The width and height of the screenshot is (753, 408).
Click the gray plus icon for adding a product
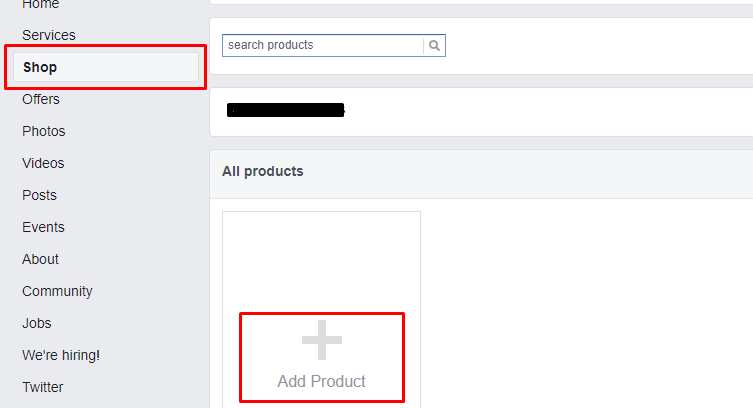tap(322, 340)
